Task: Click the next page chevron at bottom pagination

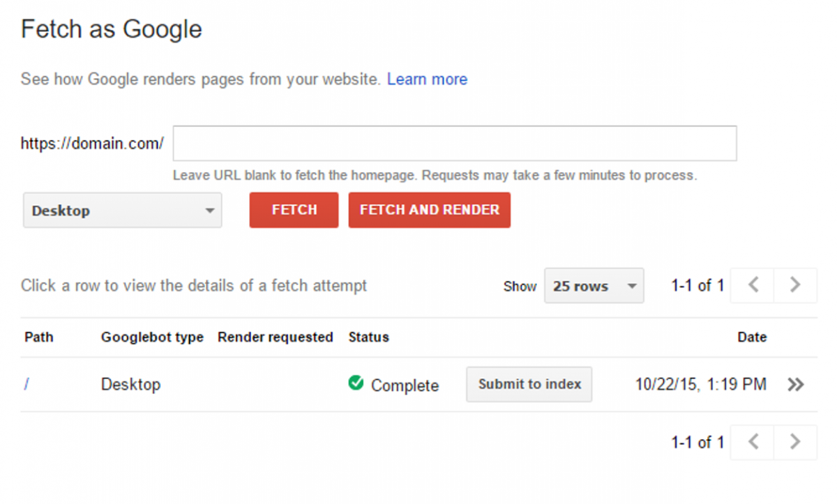Action: (795, 442)
